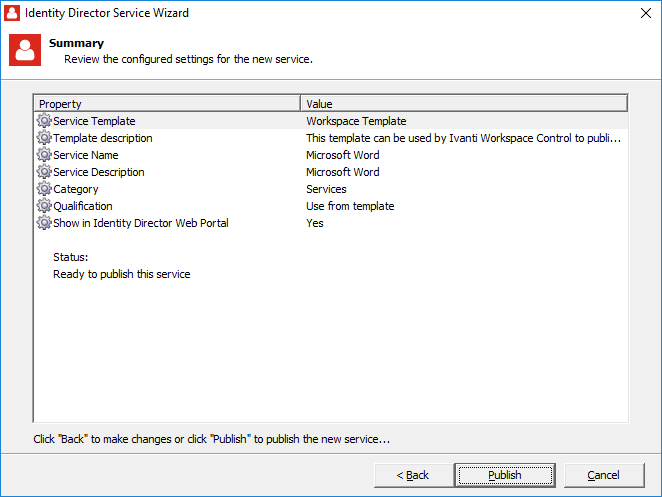Viewport: 662px width, 497px height.
Task: Click the gear icon beside Service Template
Action: point(44,121)
